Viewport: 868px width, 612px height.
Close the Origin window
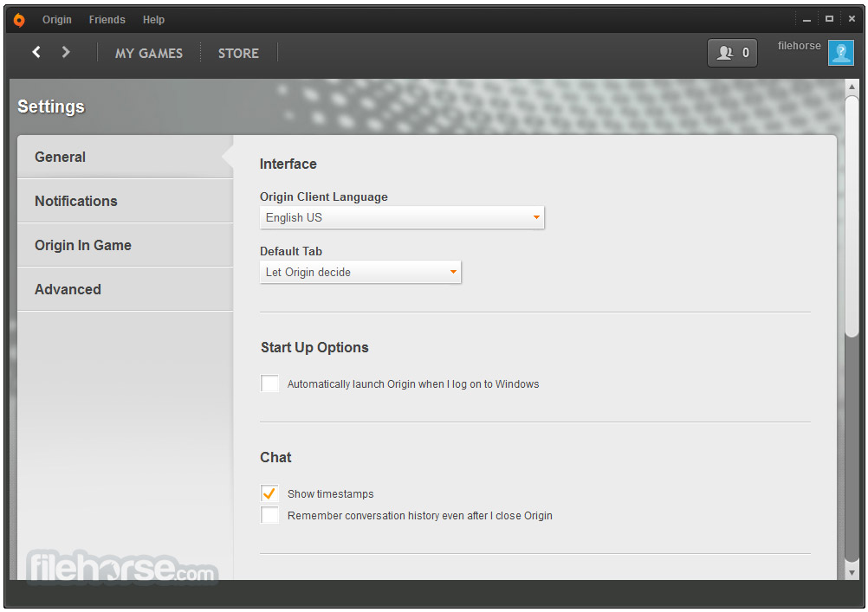pyautogui.click(x=852, y=19)
